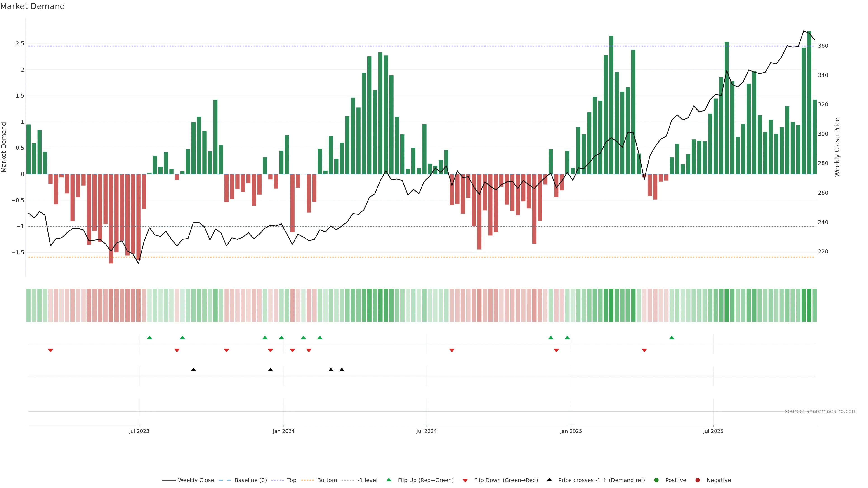Click the Jul 2024 x-axis label
868x488 pixels.
point(426,431)
